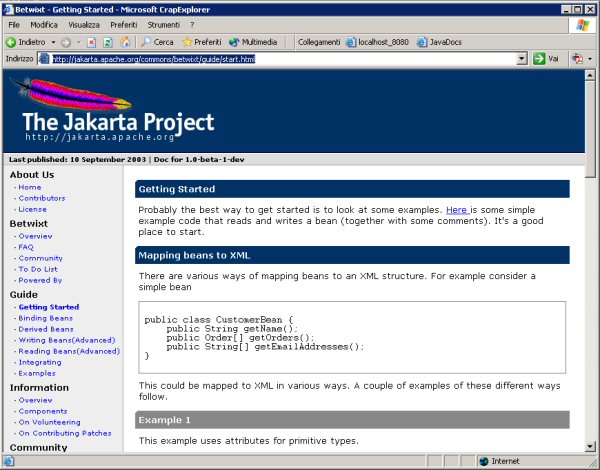Open the Home sidebar link
Image resolution: width=600 pixels, height=470 pixels.
click(x=30, y=187)
